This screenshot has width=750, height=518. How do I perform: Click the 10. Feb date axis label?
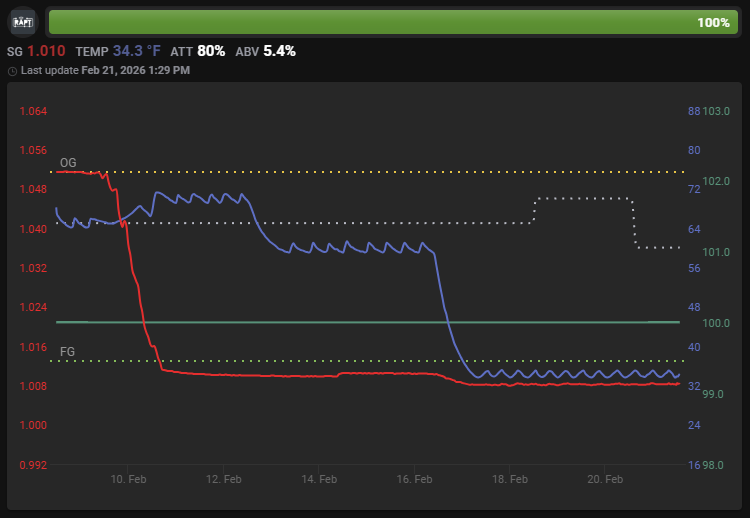click(129, 480)
